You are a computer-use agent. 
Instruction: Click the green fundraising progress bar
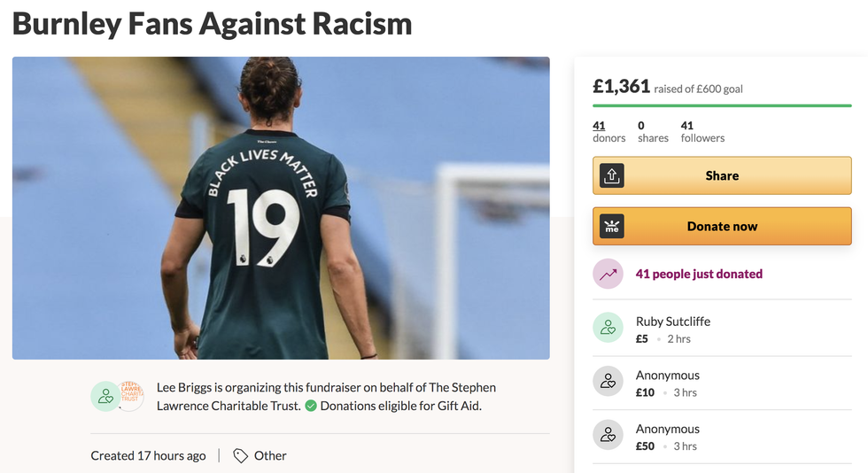coord(721,105)
